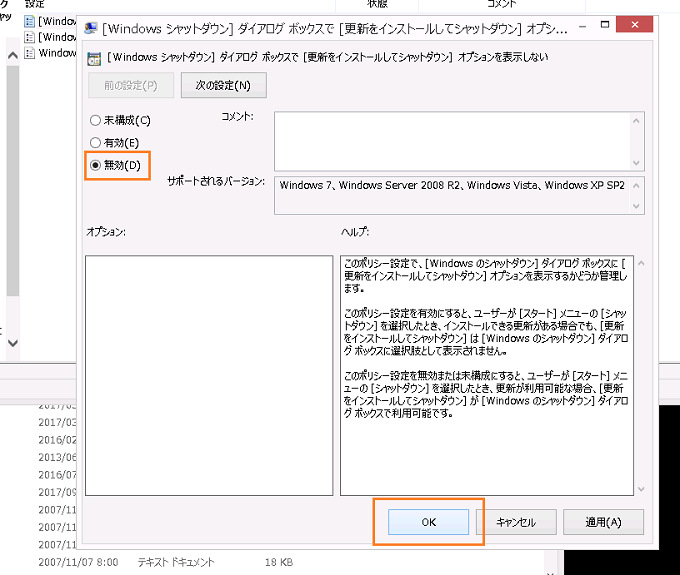Screen dimensions: 680x575
Task: Minimize the policy setting dialog
Action: [x=583, y=26]
